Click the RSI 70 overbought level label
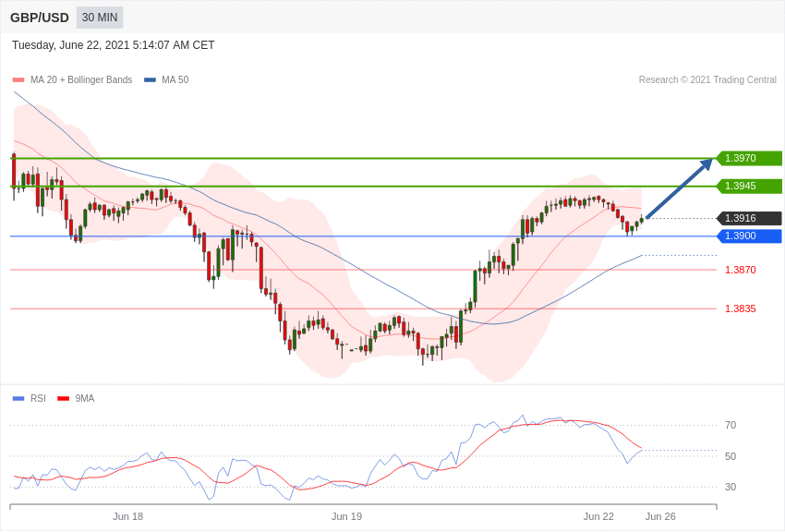The width and height of the screenshot is (785, 532). pos(731,425)
